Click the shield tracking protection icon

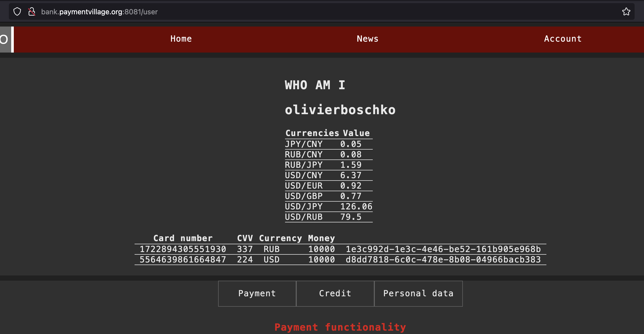pos(17,12)
